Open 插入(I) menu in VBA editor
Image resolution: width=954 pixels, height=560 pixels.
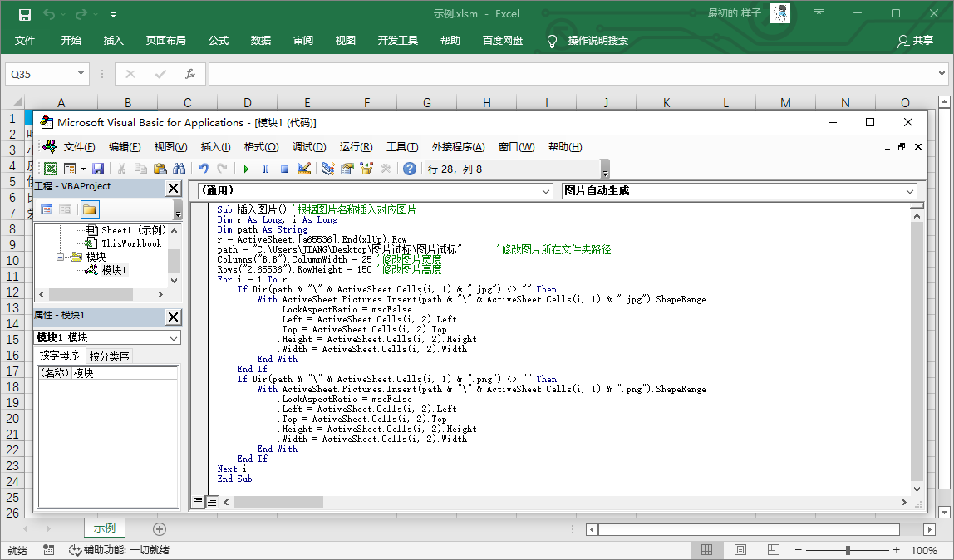pyautogui.click(x=215, y=147)
